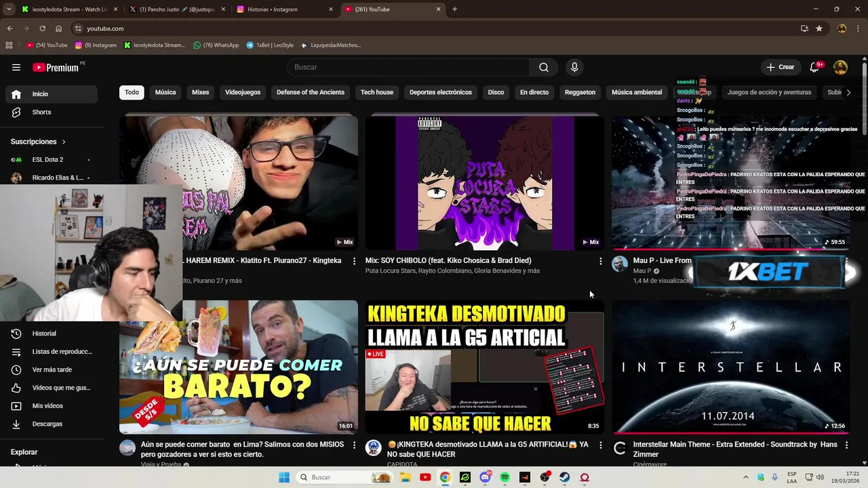Open the notifications bell
868x488 pixels.
pyautogui.click(x=815, y=67)
